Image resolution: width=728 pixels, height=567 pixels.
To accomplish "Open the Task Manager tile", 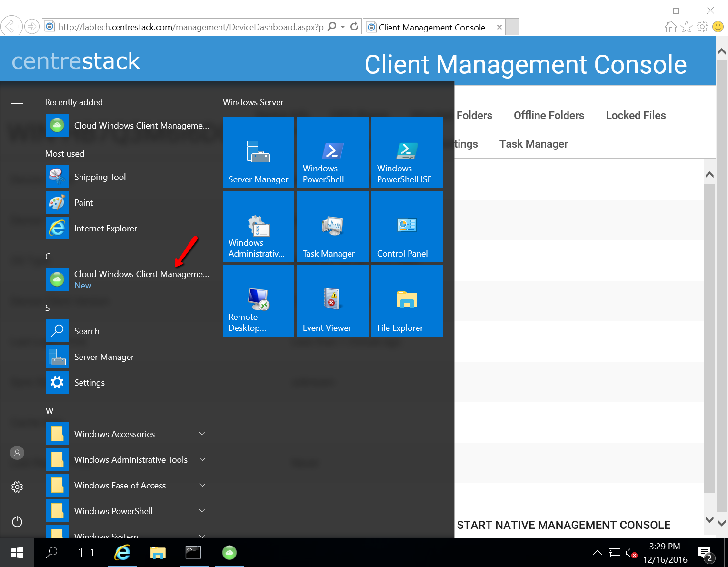I will click(x=332, y=227).
